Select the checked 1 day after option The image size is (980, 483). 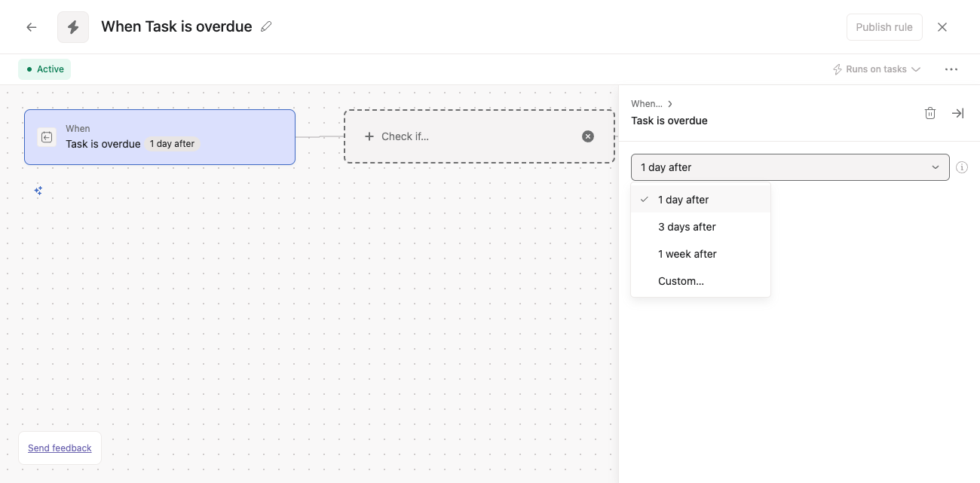683,200
